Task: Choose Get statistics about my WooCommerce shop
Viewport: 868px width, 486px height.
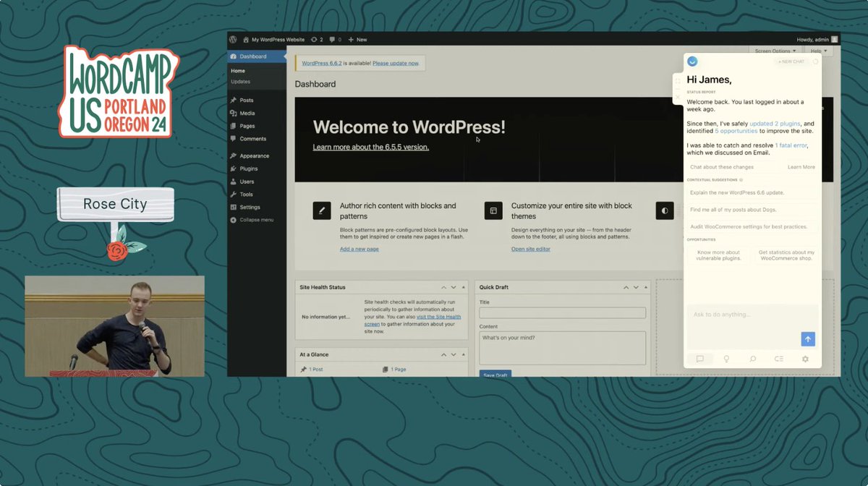Action: coord(786,255)
